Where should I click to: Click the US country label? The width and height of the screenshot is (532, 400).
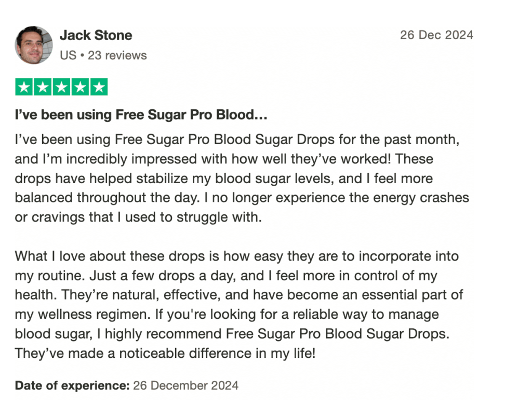(68, 55)
